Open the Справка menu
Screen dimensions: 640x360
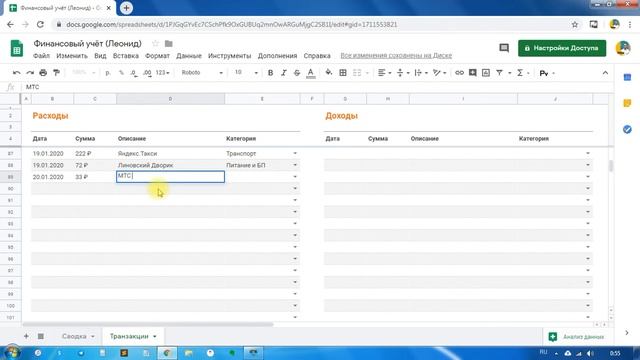pos(317,56)
